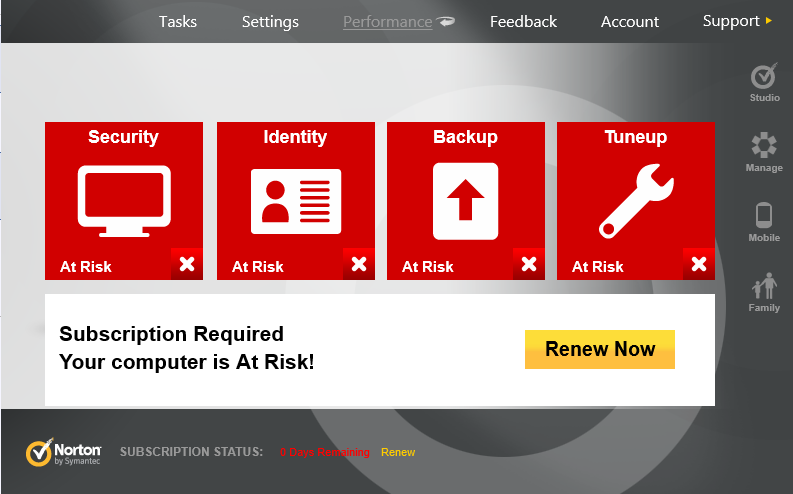793x494 pixels.
Task: Click the At Risk status under Backup
Action: click(427, 266)
